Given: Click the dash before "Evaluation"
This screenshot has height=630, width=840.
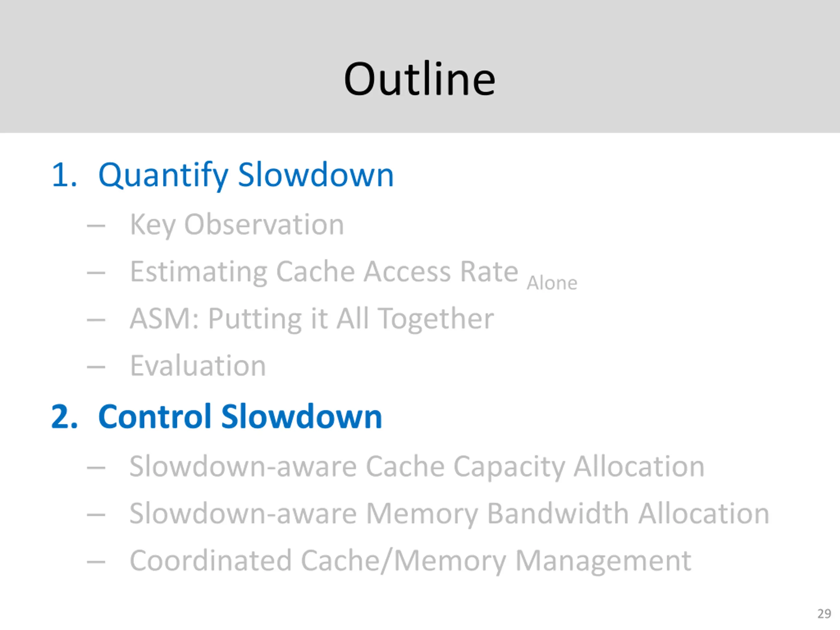Looking at the screenshot, I should click(96, 367).
